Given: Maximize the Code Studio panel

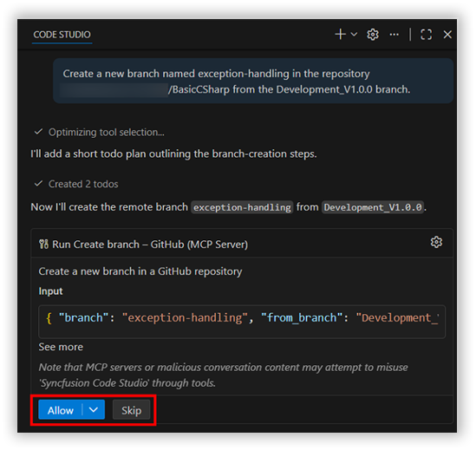Looking at the screenshot, I should (x=427, y=35).
